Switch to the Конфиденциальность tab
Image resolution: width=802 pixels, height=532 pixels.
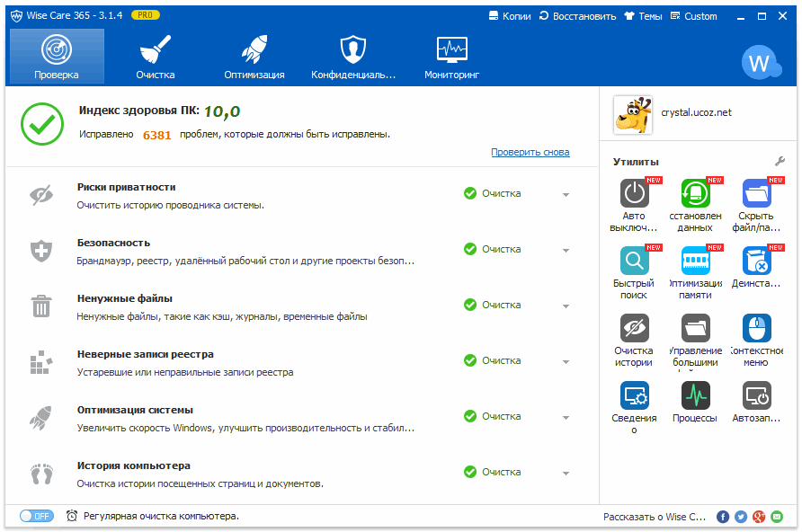click(353, 57)
